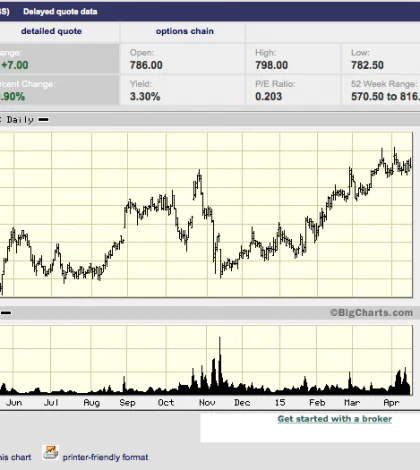Click the Feb label on the time axis

point(317,403)
